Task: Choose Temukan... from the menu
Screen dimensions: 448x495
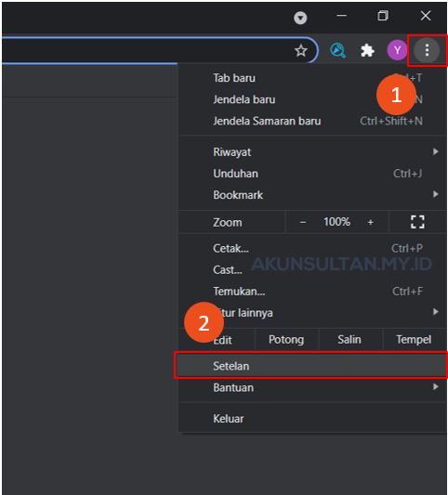Action: 312,291
